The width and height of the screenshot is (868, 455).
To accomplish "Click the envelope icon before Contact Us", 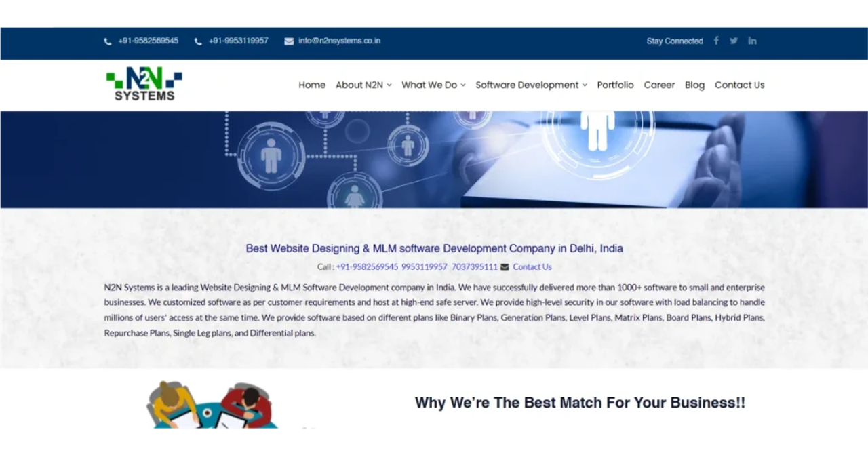I will coord(505,267).
